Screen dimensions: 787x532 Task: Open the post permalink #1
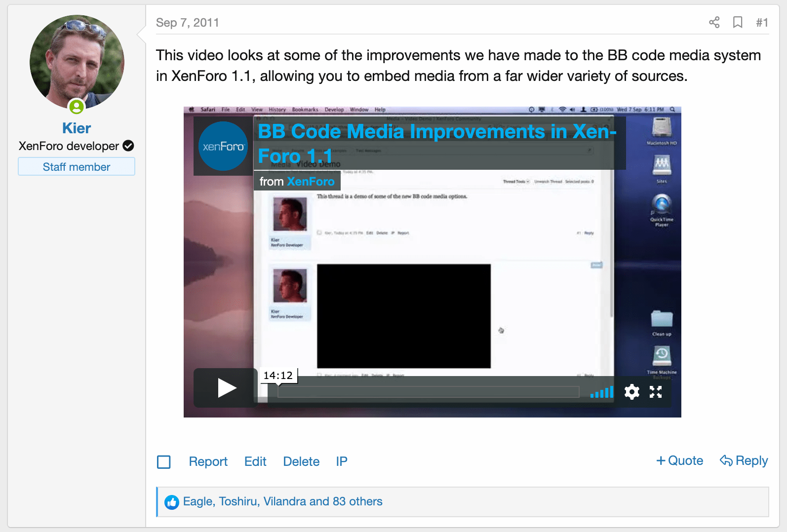pyautogui.click(x=762, y=23)
